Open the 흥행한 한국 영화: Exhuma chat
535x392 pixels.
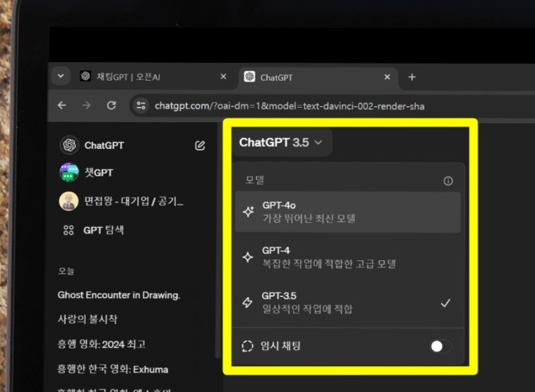(x=113, y=370)
